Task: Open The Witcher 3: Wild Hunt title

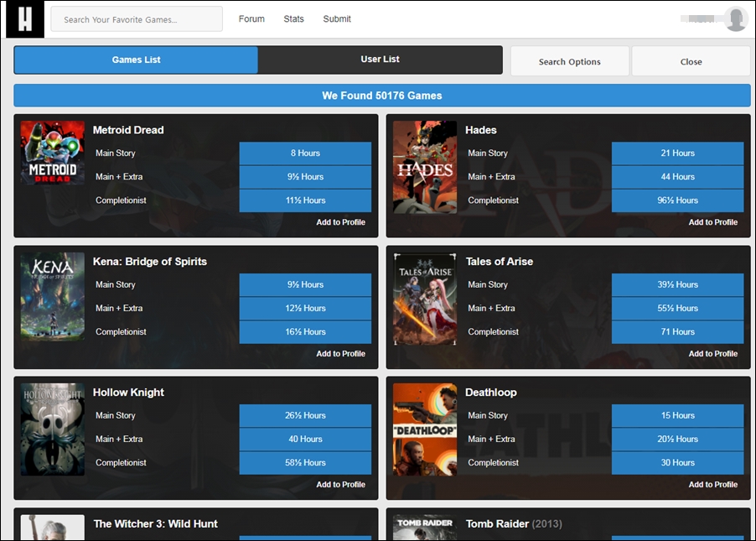Action: tap(155, 523)
